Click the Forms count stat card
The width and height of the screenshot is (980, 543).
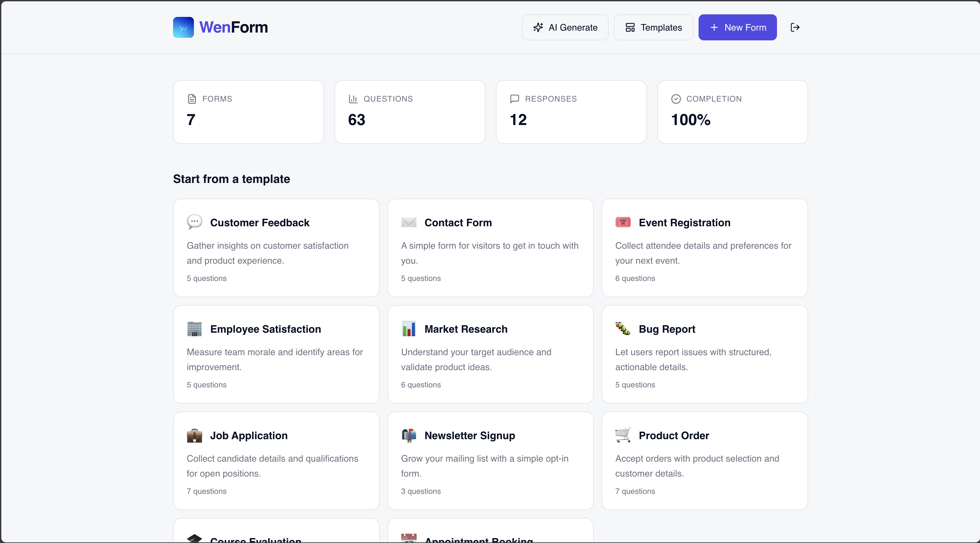coord(249,112)
